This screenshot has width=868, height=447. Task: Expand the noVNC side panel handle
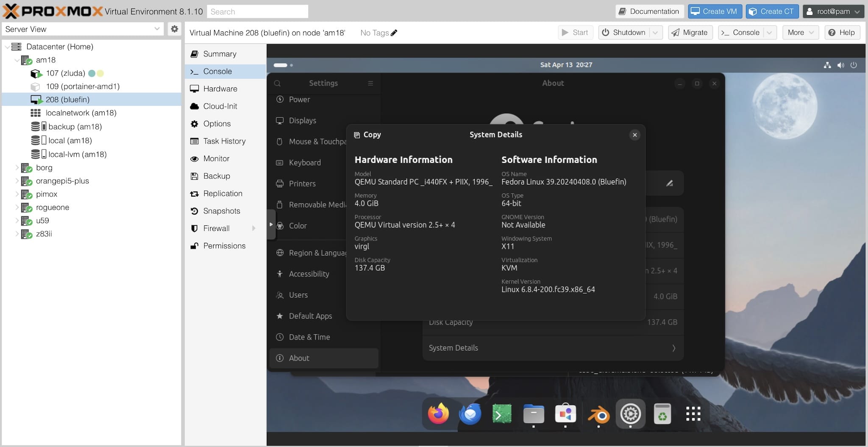[271, 225]
